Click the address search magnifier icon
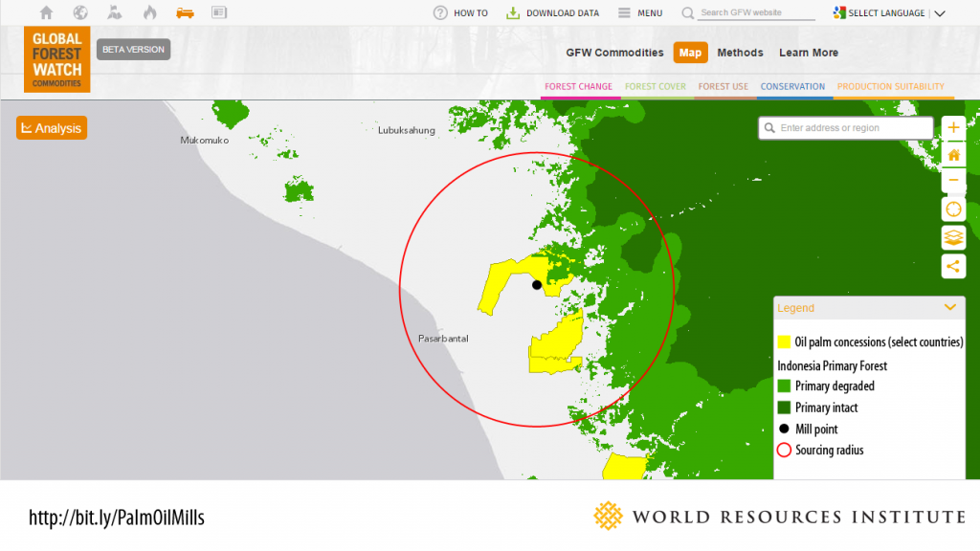 click(x=770, y=128)
